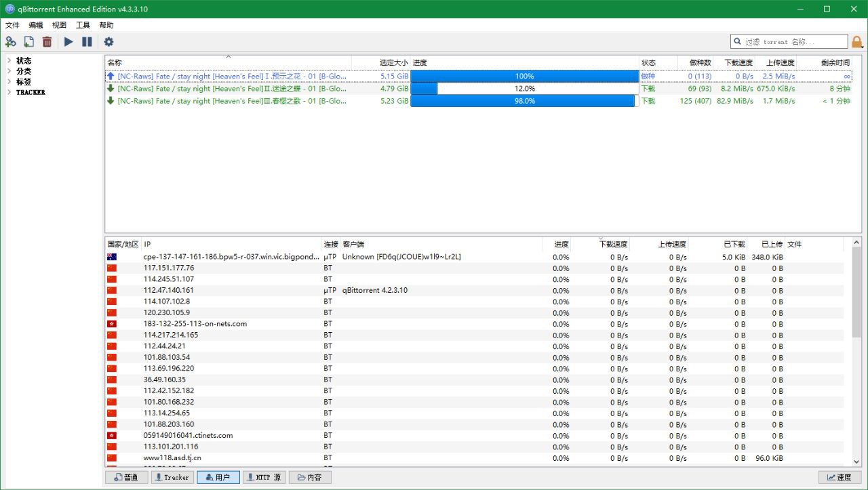Select peer row 112.47.140.161
The image size is (868, 490).
click(x=169, y=290)
